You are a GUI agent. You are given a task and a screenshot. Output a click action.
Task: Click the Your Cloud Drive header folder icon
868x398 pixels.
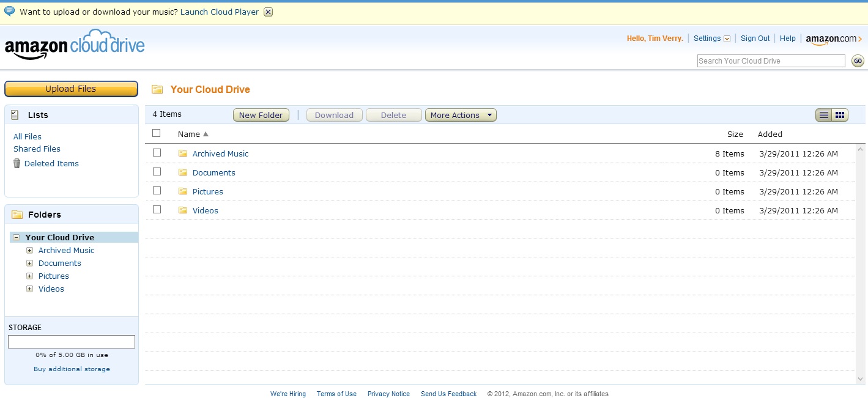click(x=158, y=89)
